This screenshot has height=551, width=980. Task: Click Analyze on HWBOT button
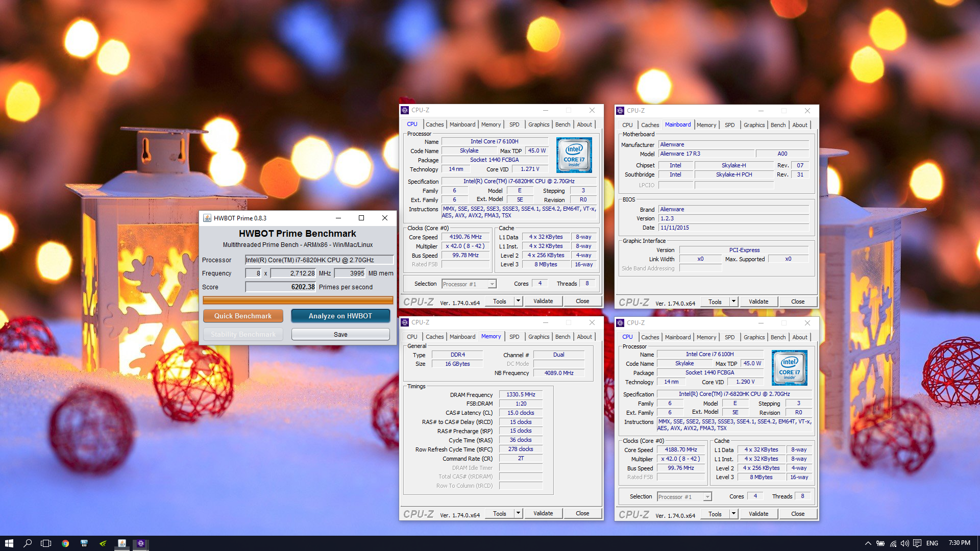point(340,316)
